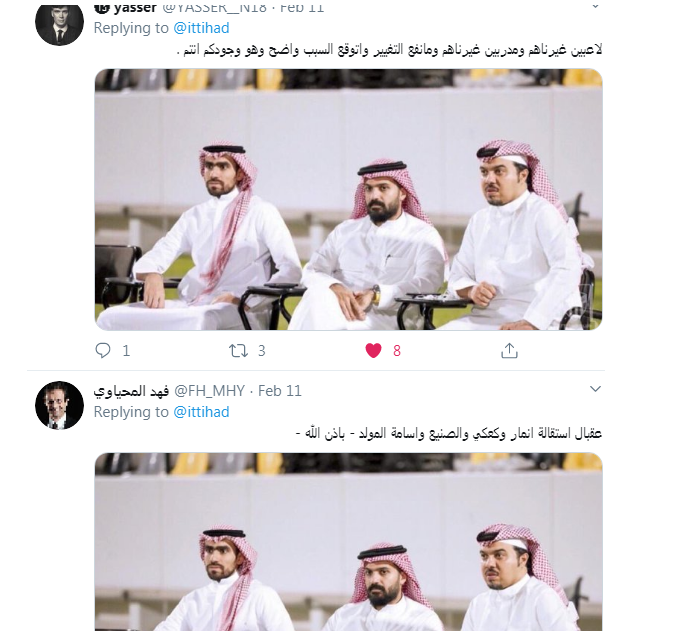Click the share icon under yasser's tweet
Image resolution: width=680 pixels, height=631 pixels.
pos(509,350)
